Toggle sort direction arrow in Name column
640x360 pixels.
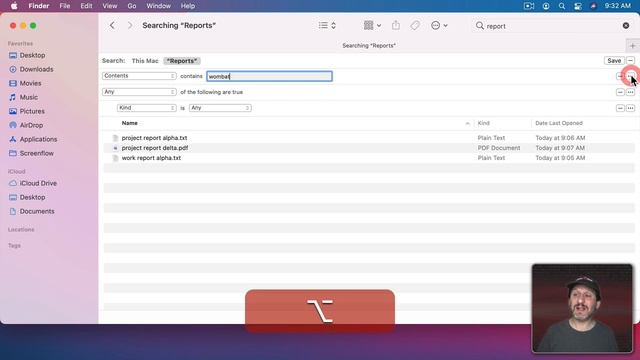467,123
